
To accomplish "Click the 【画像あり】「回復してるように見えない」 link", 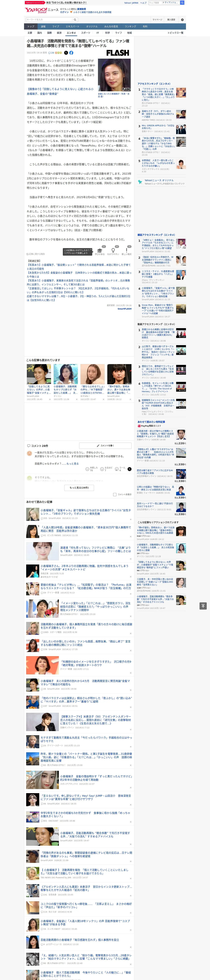I will click(60, 91).
